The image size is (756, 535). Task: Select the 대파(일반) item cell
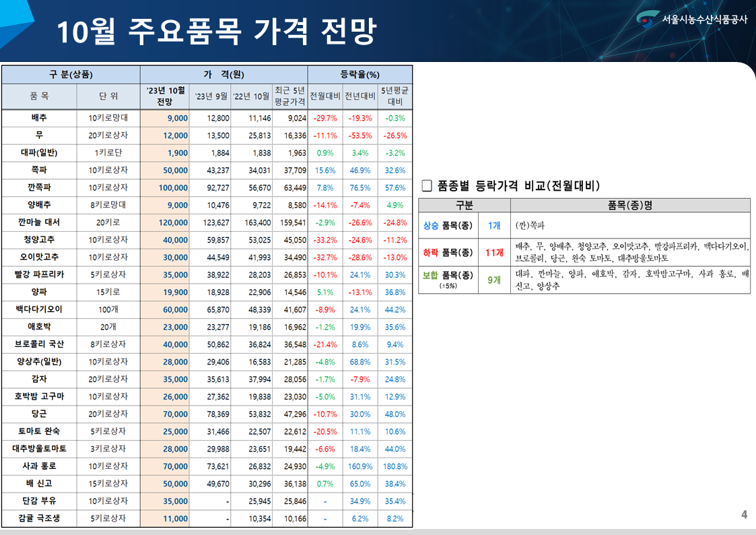39,153
